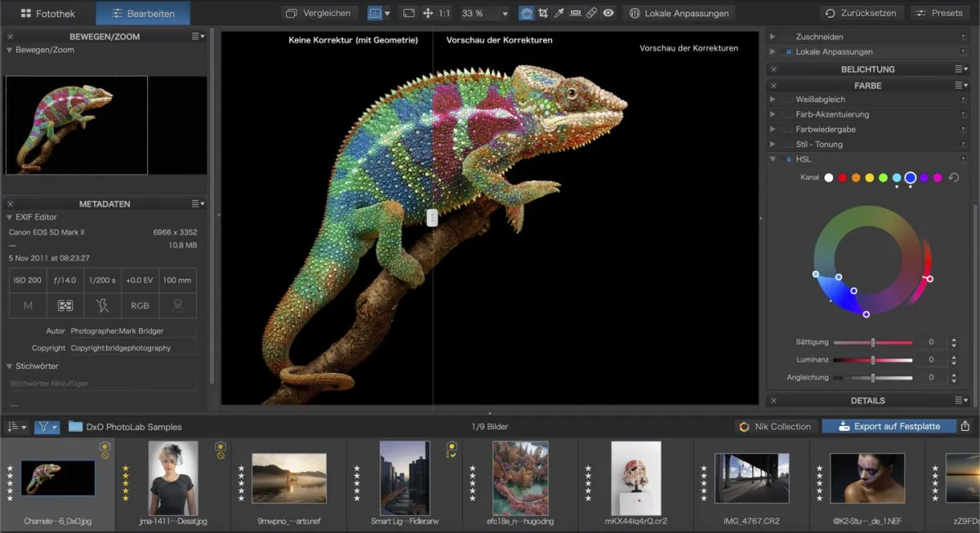Select the IMG_4767.CR2 thumbnail in filmstrip
This screenshot has width=980, height=533.
point(751,478)
